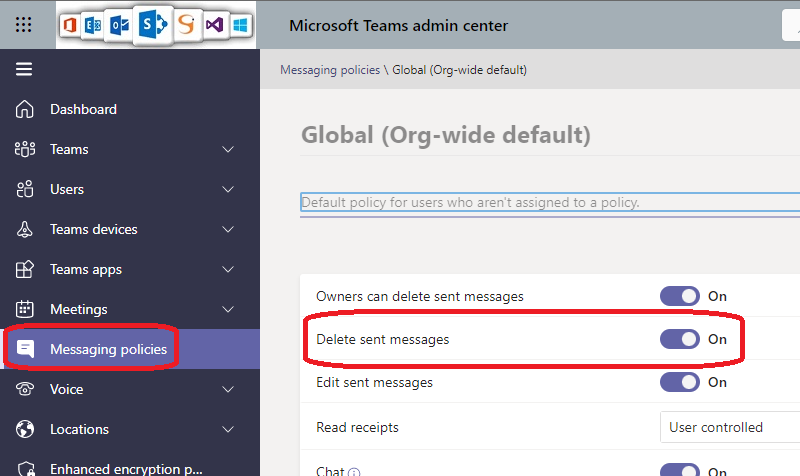800x476 pixels.
Task: Select Teams in the sidebar
Action: click(69, 149)
